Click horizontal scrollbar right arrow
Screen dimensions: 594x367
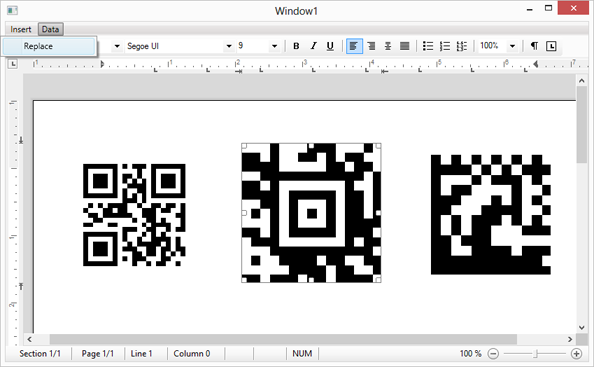570,339
